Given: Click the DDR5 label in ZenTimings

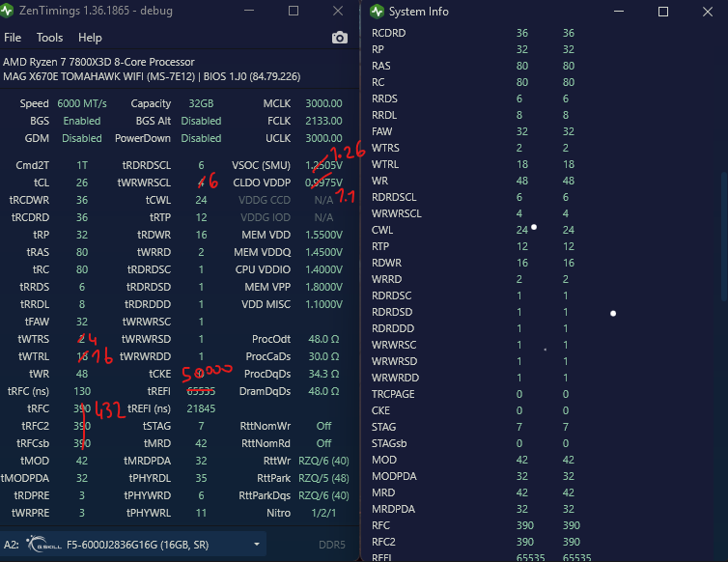Looking at the screenshot, I should coord(332,545).
